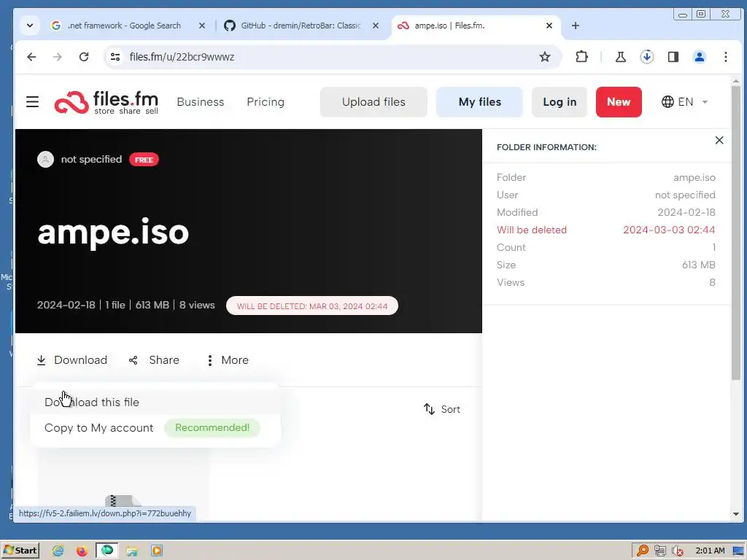The height and width of the screenshot is (560, 747).
Task: Open the hamburger menu on files.fm
Action: coord(32,102)
